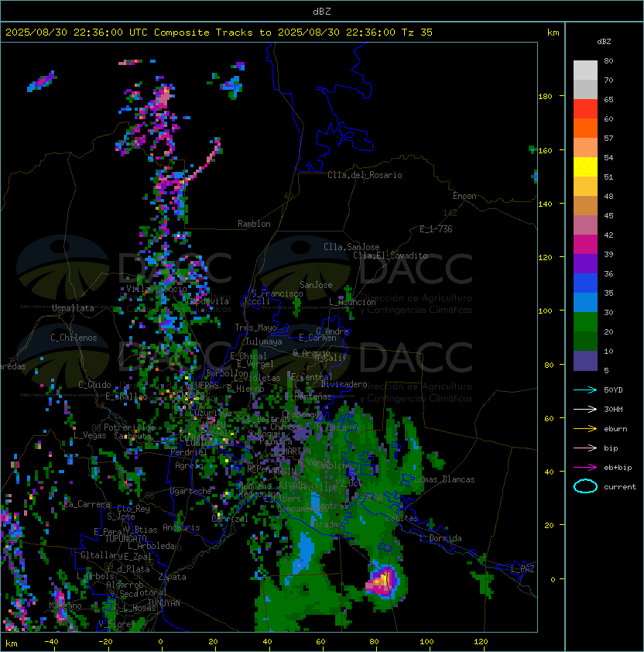The image size is (644, 652).
Task: Click the 'Tz 35' threshold text in header
Action: coord(417,33)
